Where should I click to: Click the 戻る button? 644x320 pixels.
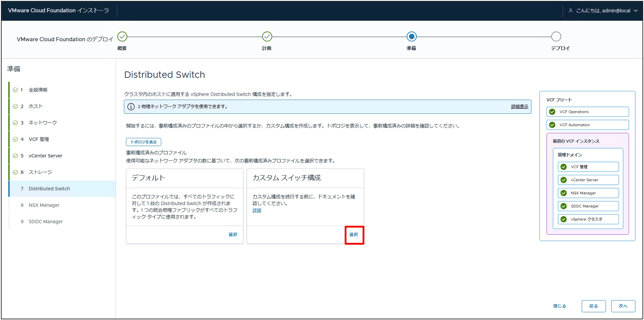coord(593,306)
